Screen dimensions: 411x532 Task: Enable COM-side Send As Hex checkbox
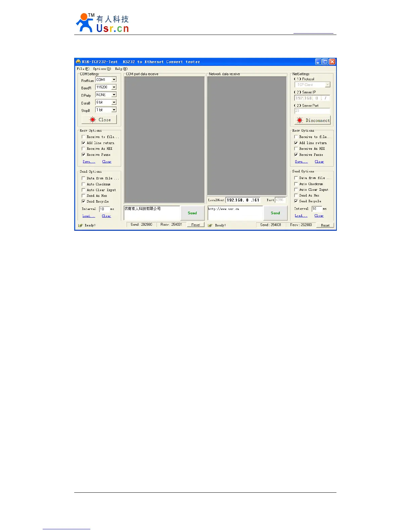click(83, 195)
